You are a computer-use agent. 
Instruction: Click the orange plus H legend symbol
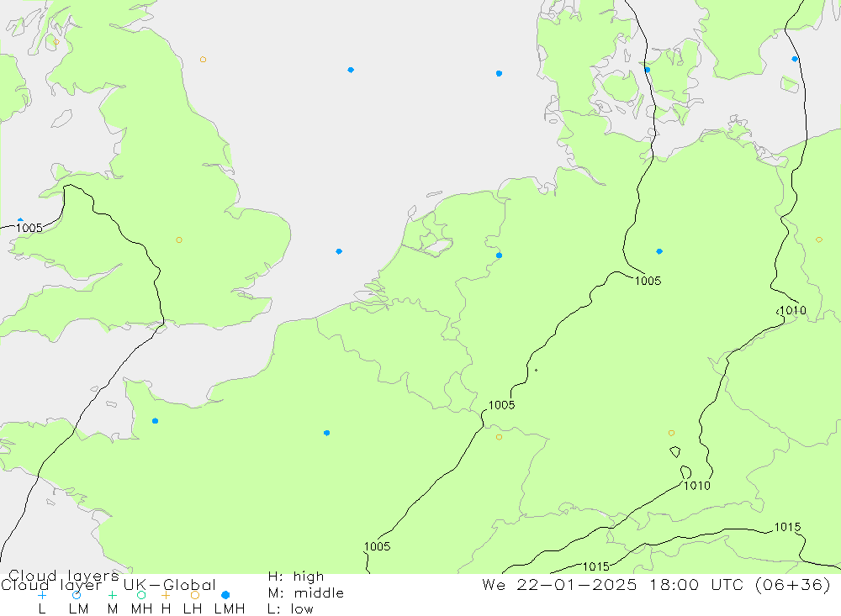click(x=166, y=595)
